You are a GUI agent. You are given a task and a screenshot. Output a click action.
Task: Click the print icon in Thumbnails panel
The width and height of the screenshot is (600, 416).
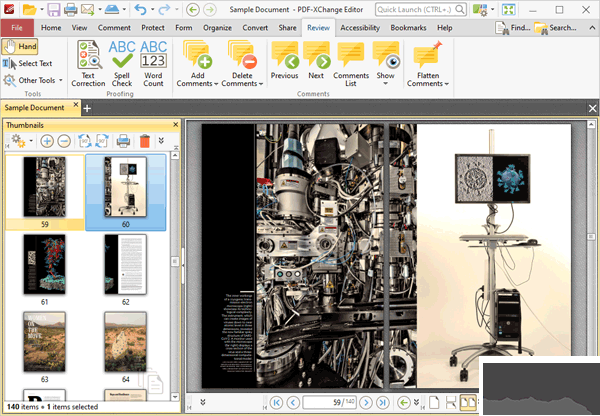click(x=123, y=141)
